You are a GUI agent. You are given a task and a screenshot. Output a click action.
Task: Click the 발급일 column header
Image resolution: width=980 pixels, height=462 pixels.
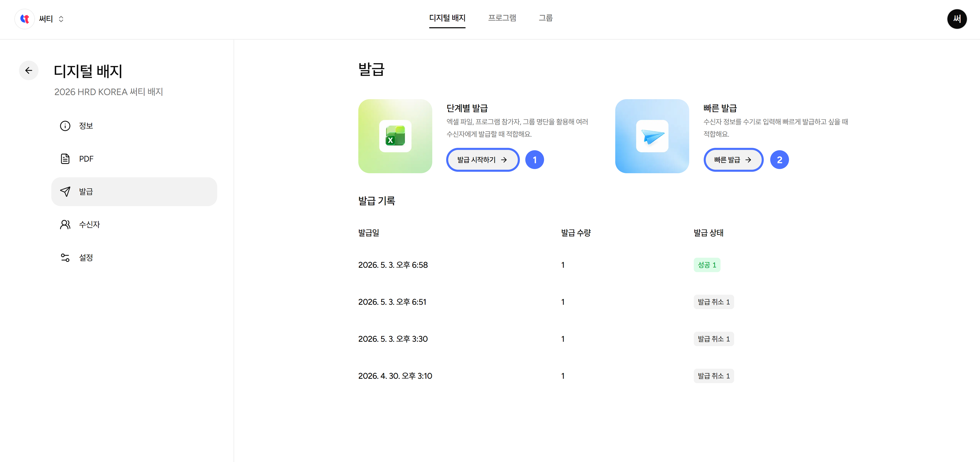click(369, 233)
